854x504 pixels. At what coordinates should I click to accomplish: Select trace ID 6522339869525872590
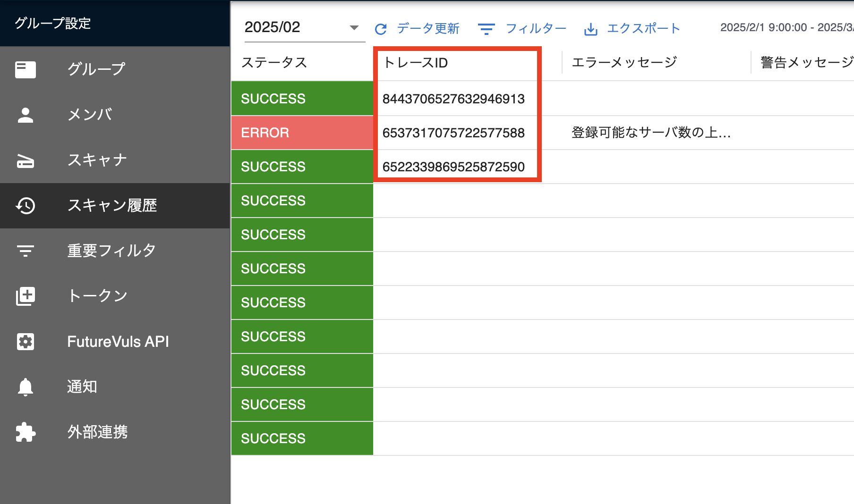coord(453,167)
